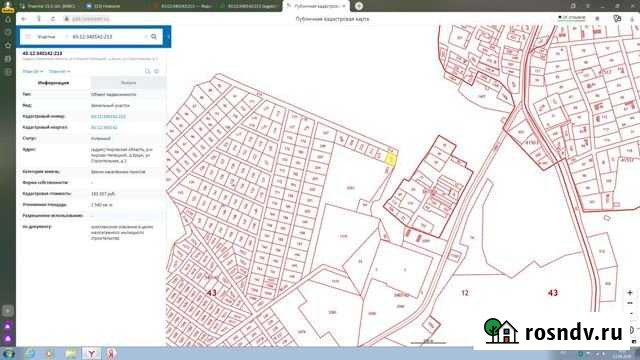The height and width of the screenshot is (360, 640).
Task: Select the yellow highlighted parcel on map
Action: pos(391,159)
